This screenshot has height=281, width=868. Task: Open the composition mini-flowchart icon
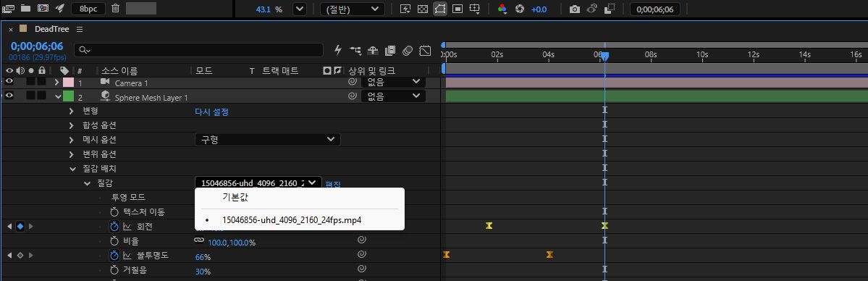[x=355, y=51]
